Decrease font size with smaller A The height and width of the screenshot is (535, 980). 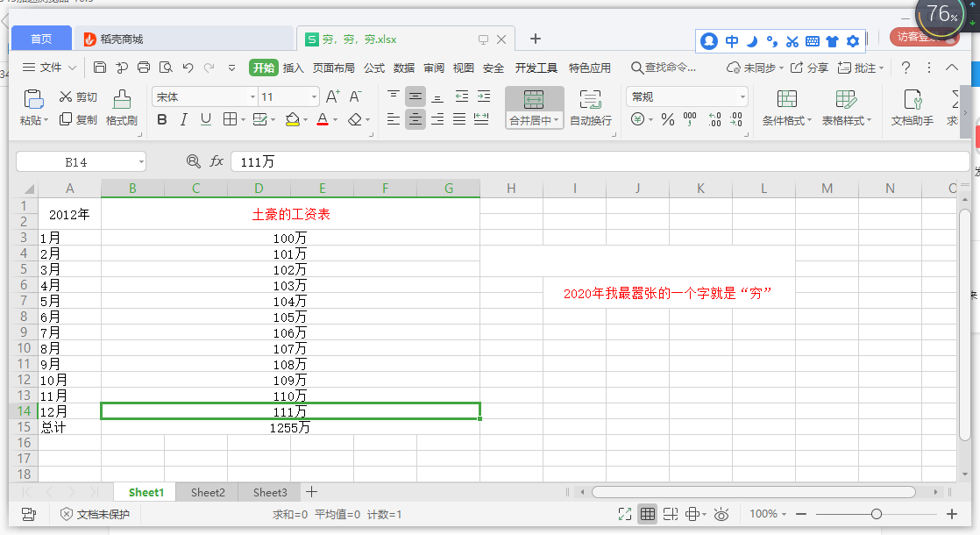pyautogui.click(x=355, y=96)
